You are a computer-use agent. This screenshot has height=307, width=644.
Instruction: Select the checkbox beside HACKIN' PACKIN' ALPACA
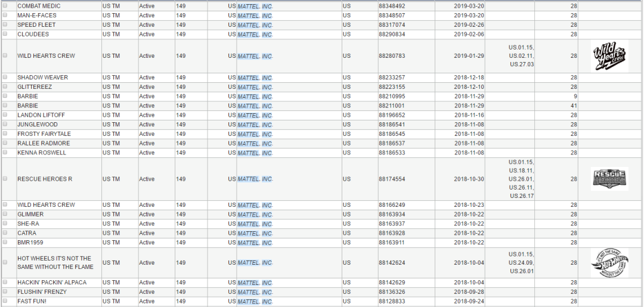pyautogui.click(x=5, y=283)
